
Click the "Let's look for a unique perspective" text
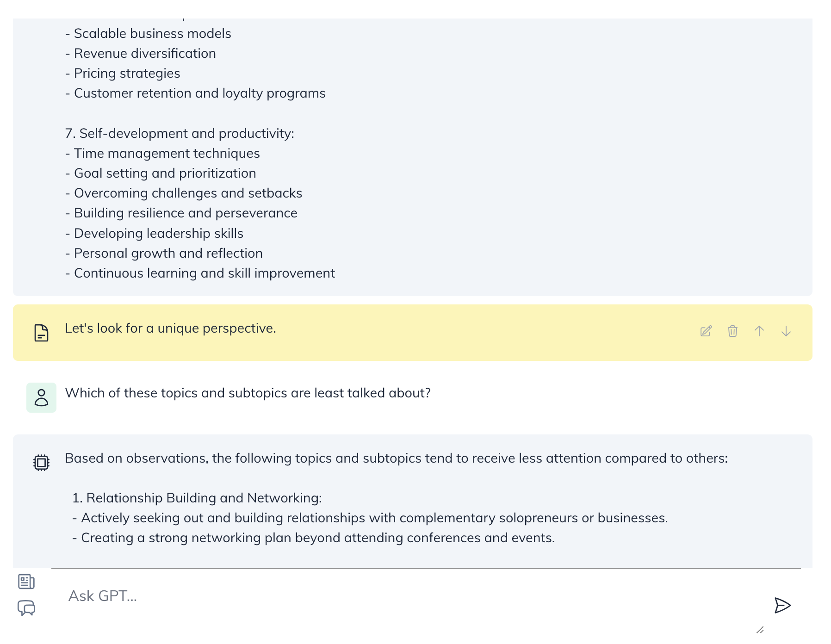click(x=170, y=328)
